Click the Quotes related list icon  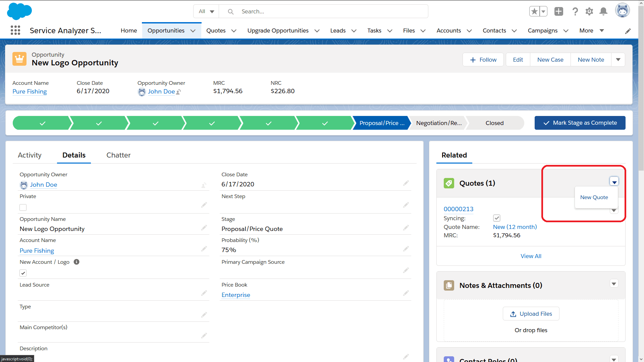point(449,183)
